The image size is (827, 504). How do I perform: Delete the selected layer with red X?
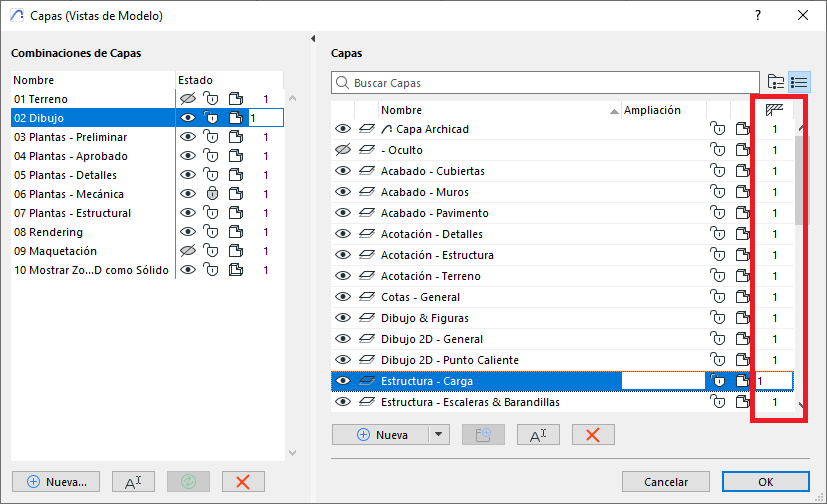(x=593, y=435)
